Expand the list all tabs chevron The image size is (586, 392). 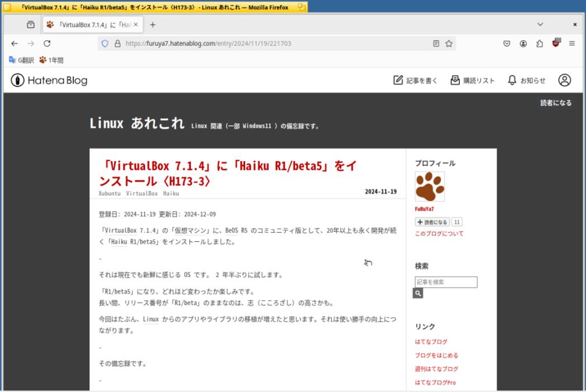coord(540,24)
